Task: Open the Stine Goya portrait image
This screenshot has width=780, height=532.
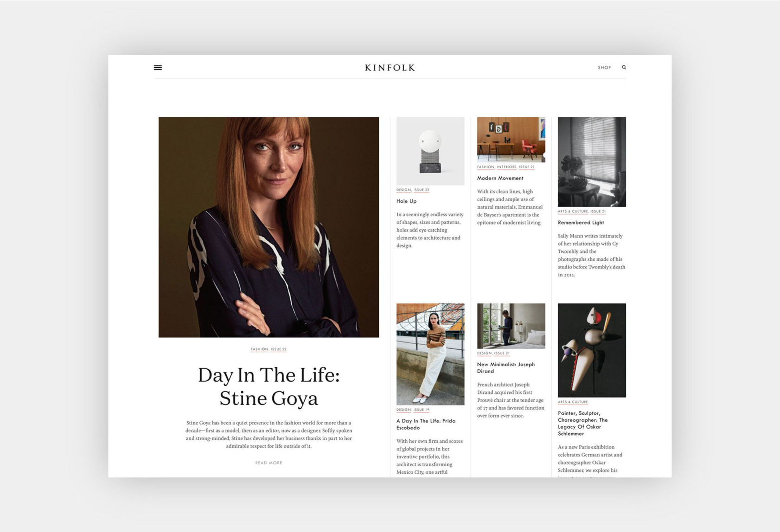Action: click(x=269, y=227)
